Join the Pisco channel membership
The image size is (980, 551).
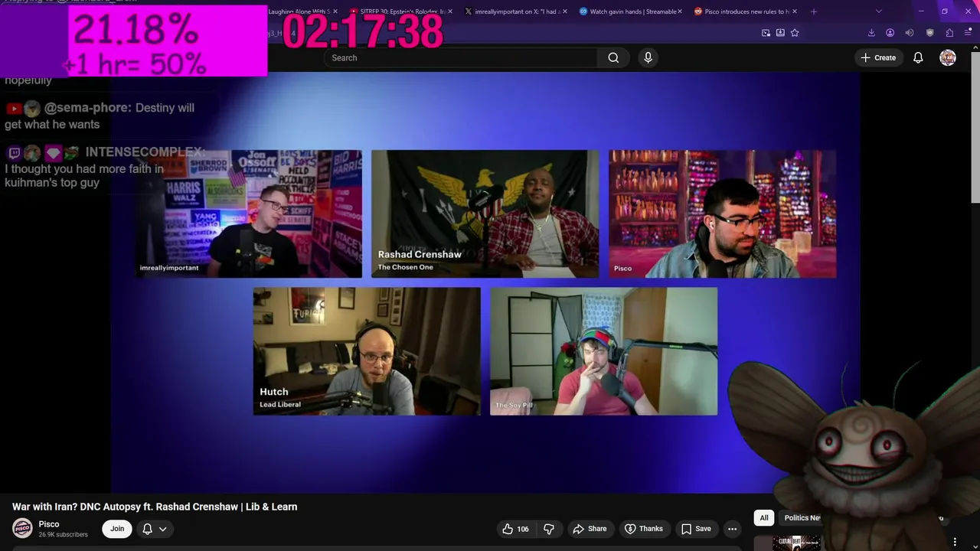click(x=117, y=529)
